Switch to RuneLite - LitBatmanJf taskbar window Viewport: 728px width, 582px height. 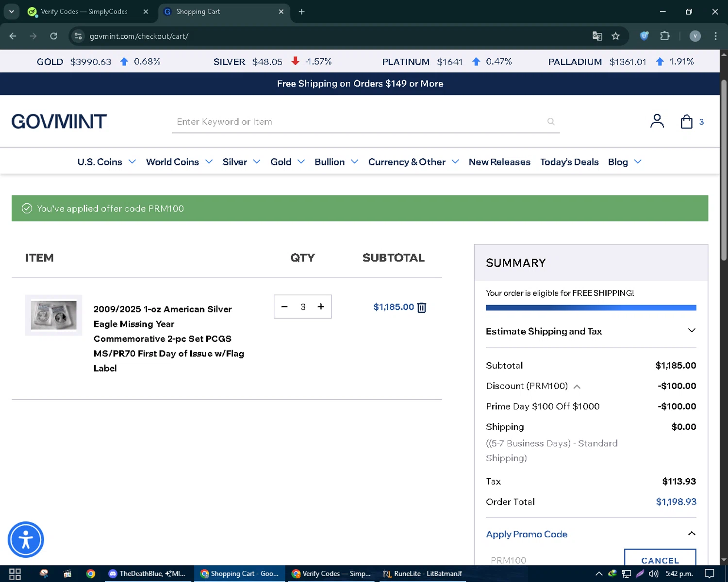pyautogui.click(x=422, y=574)
